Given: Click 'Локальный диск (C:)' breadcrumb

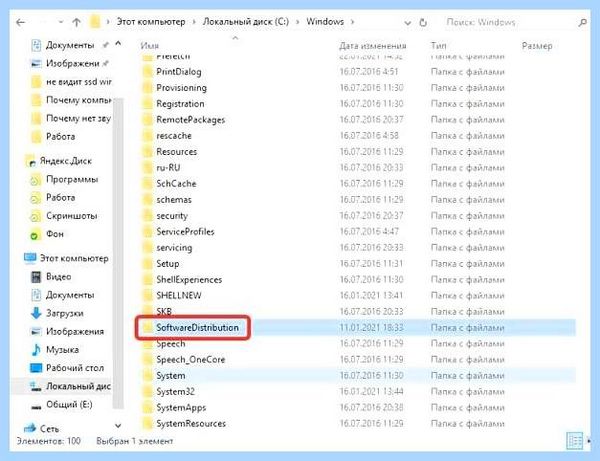Looking at the screenshot, I should (x=246, y=22).
